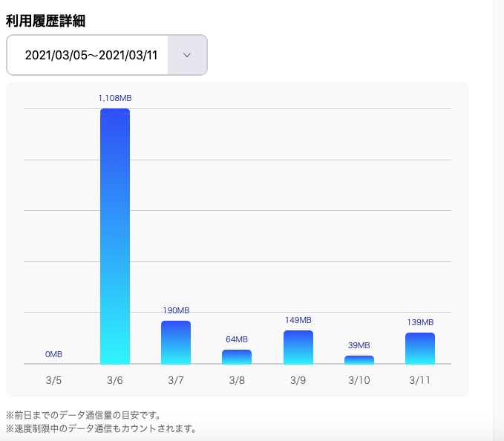Open the 2021/03/05～2021/03/11 date range dropdown

[x=91, y=55]
